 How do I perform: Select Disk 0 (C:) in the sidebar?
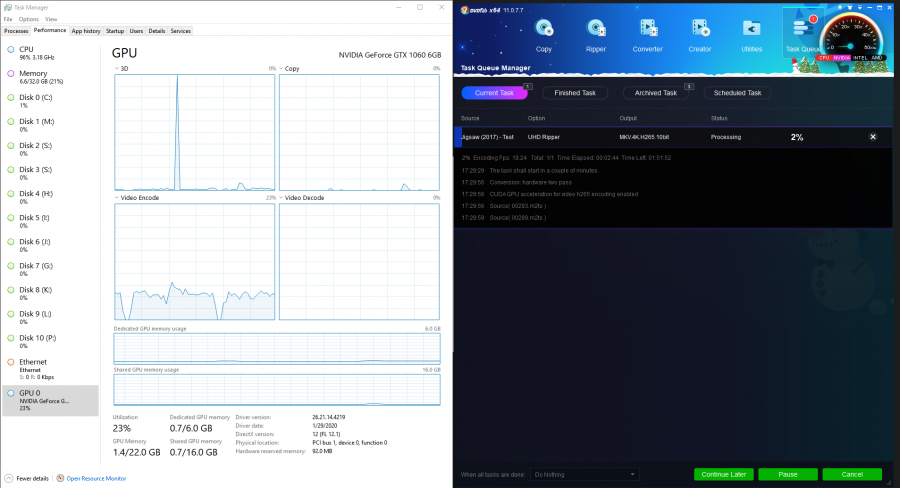pyautogui.click(x=51, y=101)
